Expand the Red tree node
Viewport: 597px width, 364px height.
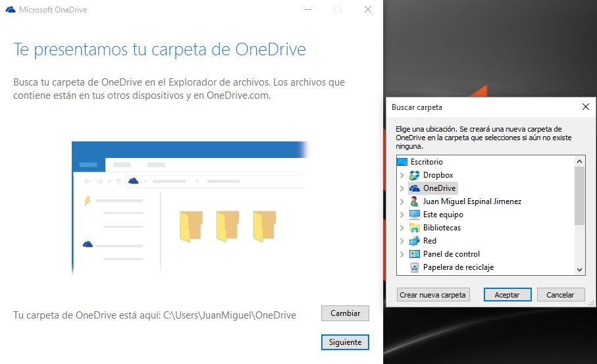[x=402, y=241]
